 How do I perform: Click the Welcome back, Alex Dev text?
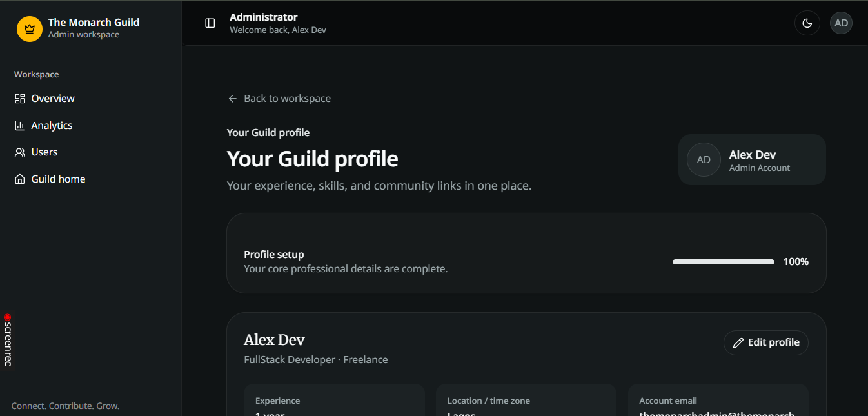[x=278, y=30]
